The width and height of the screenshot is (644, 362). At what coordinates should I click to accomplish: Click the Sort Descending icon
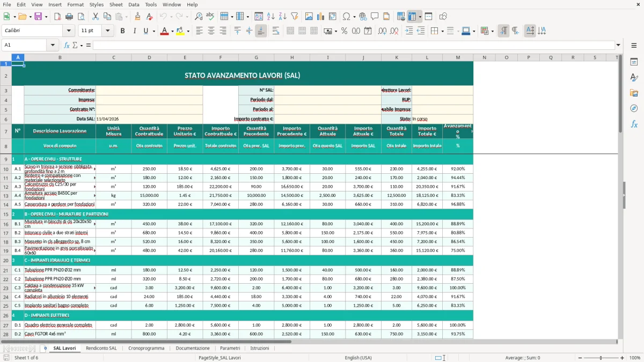pos(282,17)
